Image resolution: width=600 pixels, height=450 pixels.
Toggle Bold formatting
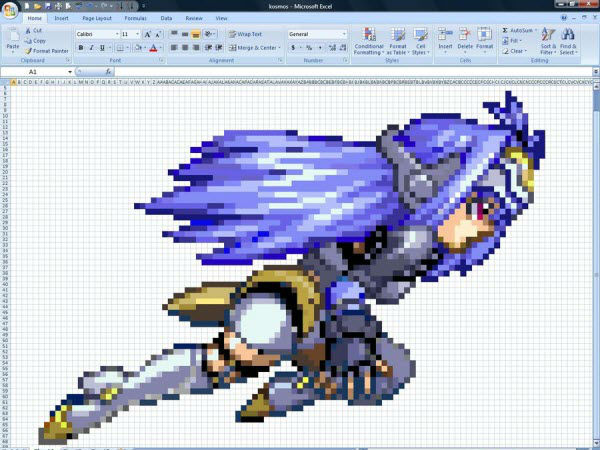81,47
